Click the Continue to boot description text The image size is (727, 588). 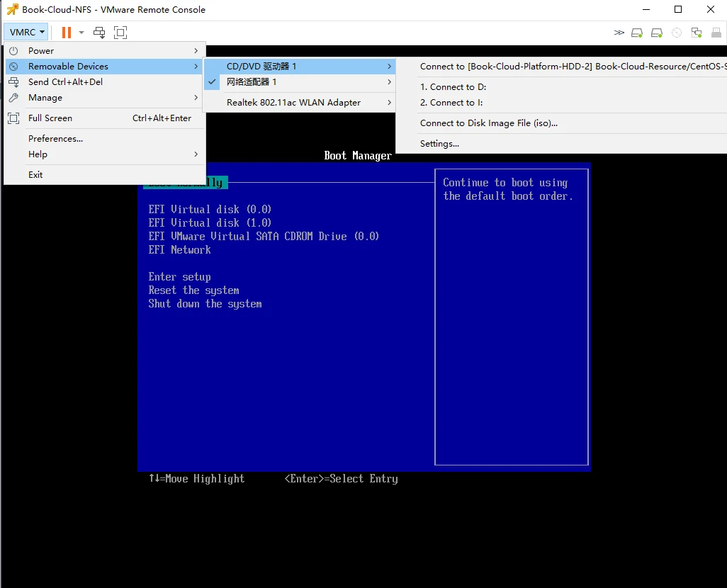click(x=508, y=189)
